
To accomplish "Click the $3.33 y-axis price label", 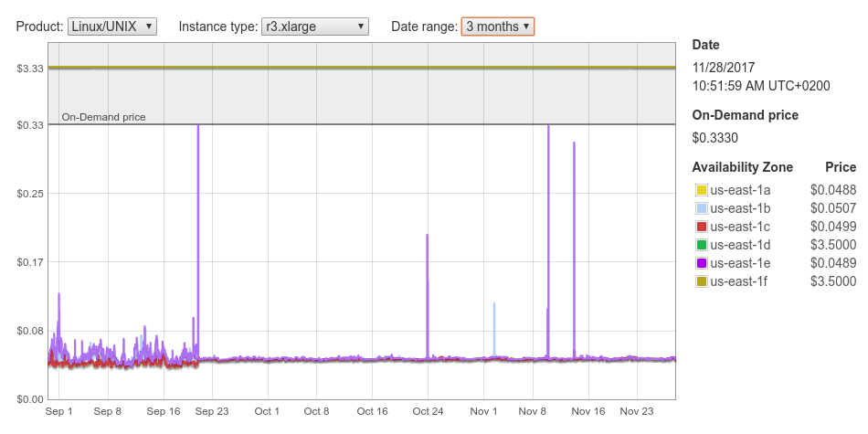I will 29,69.
